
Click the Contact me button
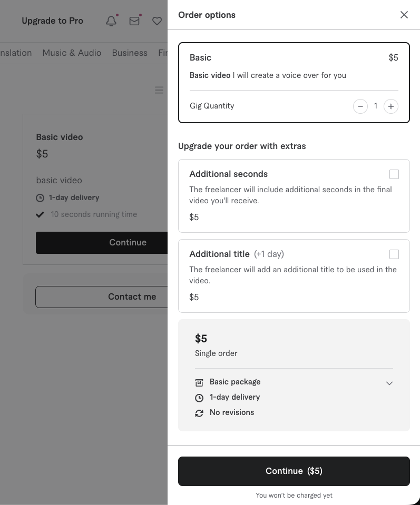(x=102, y=296)
